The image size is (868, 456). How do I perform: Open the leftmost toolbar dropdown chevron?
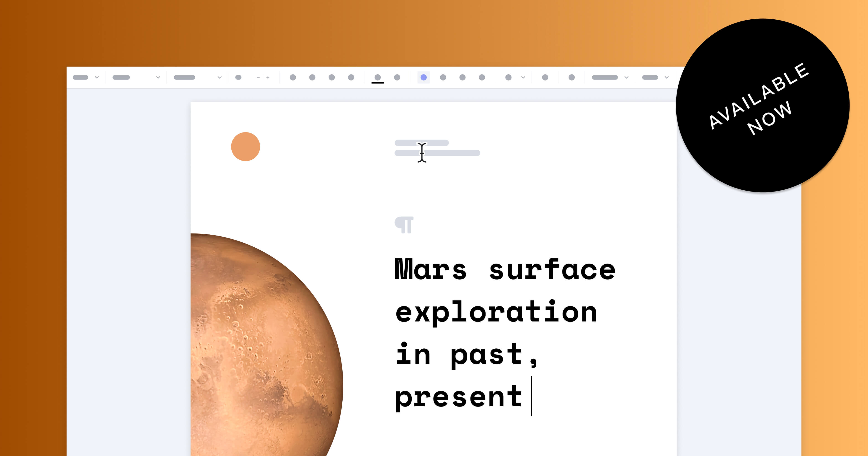[x=97, y=78]
